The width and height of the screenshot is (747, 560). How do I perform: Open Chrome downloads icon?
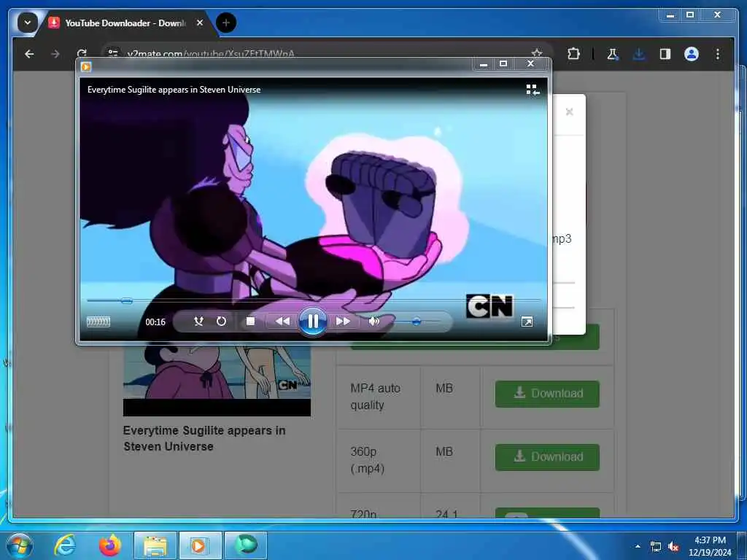click(639, 54)
